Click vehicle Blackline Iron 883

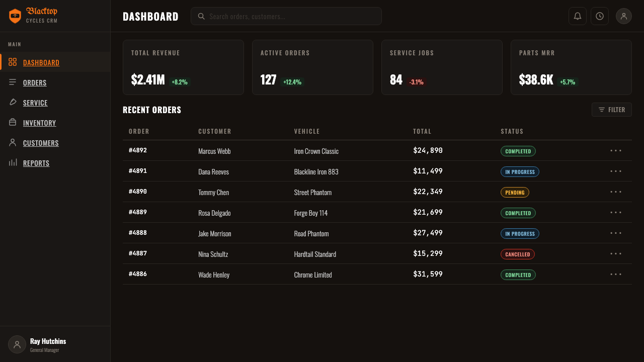coord(316,171)
